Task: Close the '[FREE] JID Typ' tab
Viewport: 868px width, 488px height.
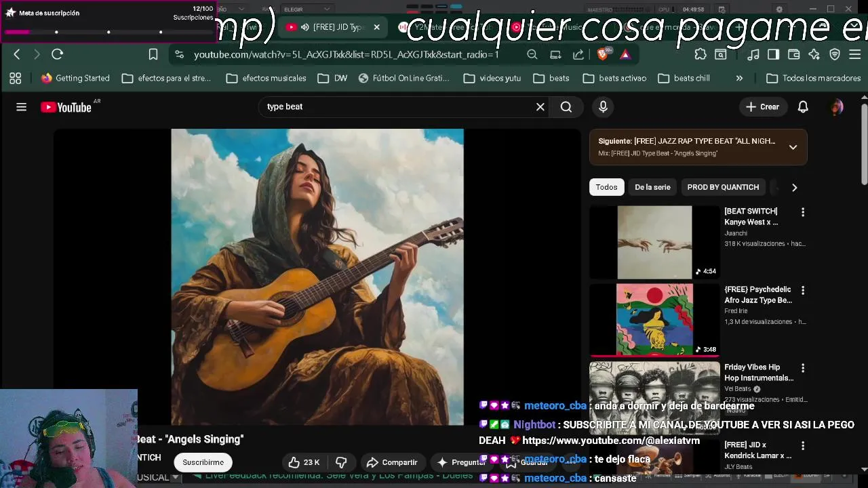Action: click(376, 27)
